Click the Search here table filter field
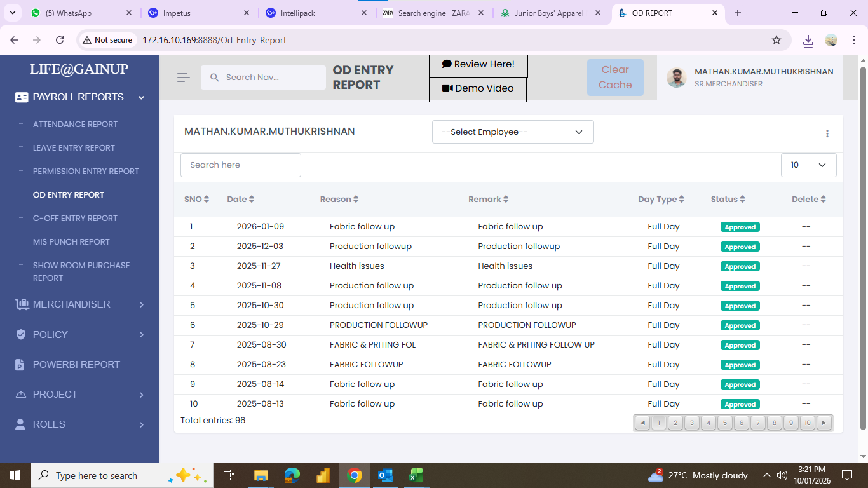Screen dimensions: 868x488 (240, 165)
